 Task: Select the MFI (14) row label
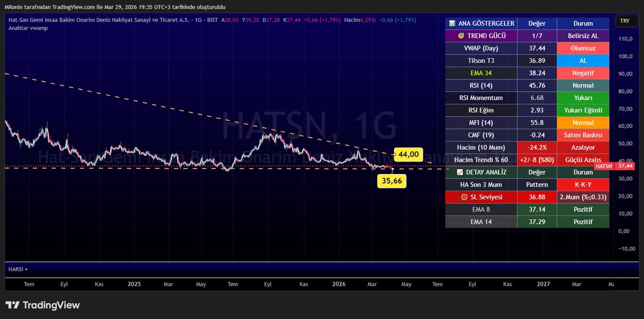(481, 122)
